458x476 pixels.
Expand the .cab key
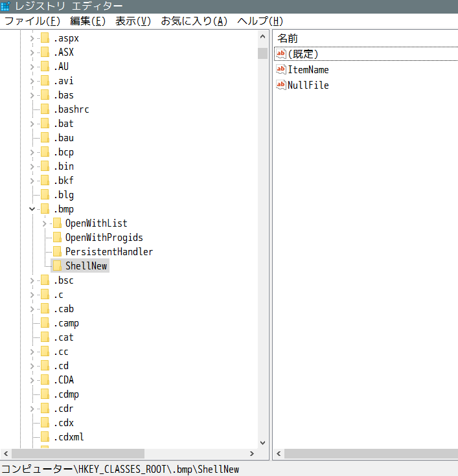click(x=32, y=309)
